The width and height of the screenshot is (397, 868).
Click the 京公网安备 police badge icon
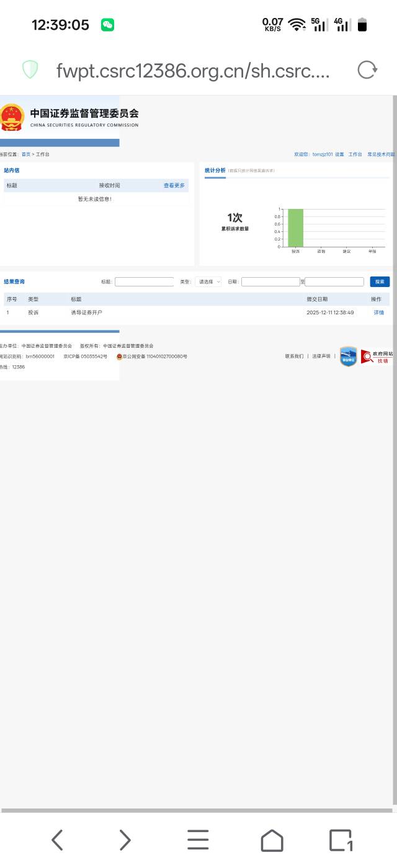point(120,356)
